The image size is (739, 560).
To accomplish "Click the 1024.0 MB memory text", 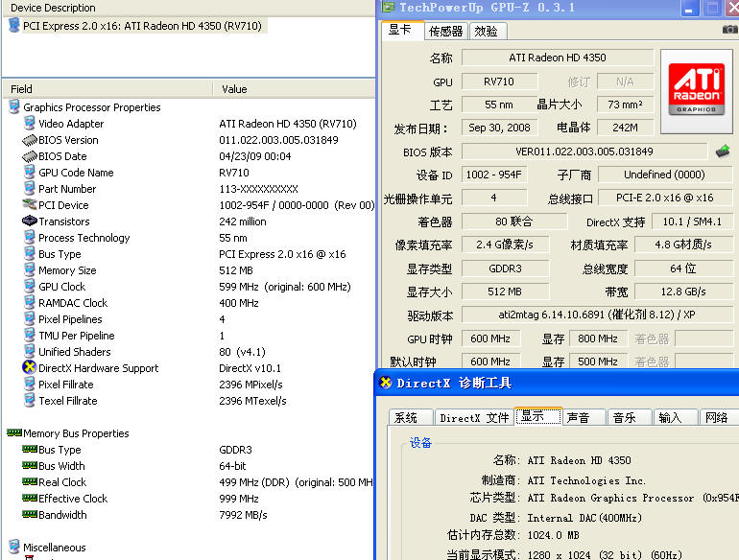I will click(554, 535).
